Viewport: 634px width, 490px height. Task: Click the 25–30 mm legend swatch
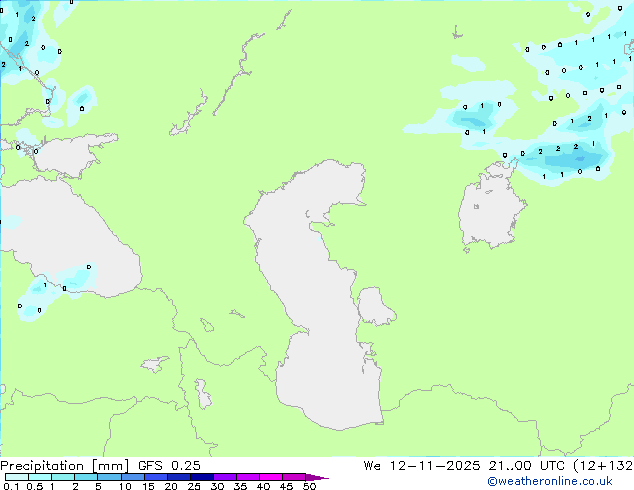click(x=202, y=477)
